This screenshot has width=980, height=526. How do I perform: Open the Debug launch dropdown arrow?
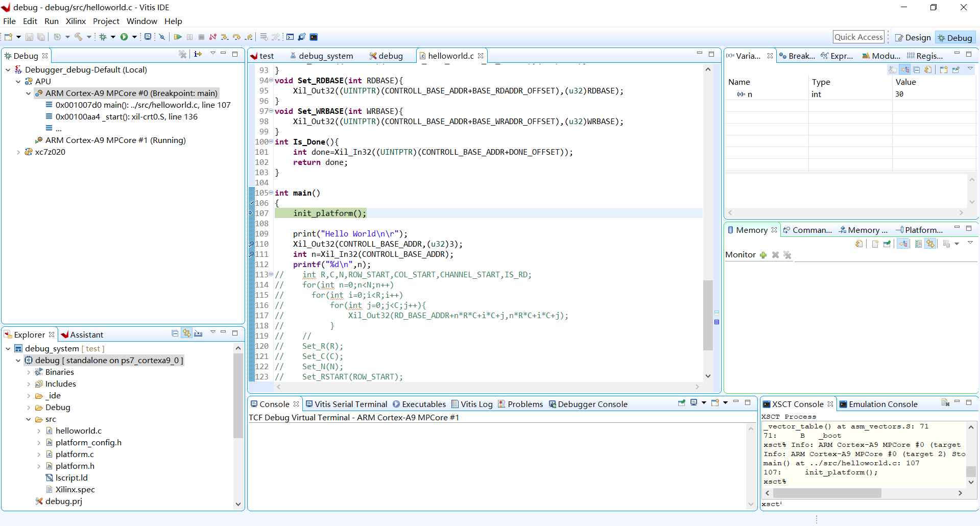click(113, 37)
